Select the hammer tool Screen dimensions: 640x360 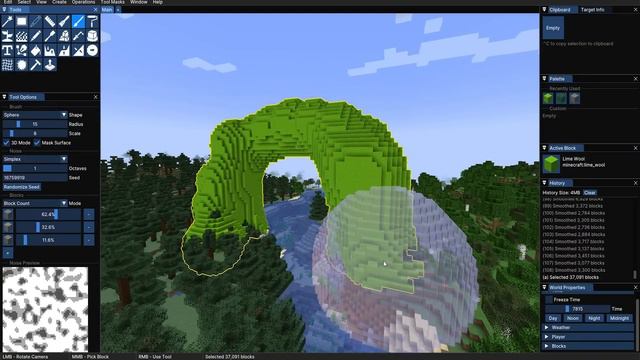coord(36,64)
